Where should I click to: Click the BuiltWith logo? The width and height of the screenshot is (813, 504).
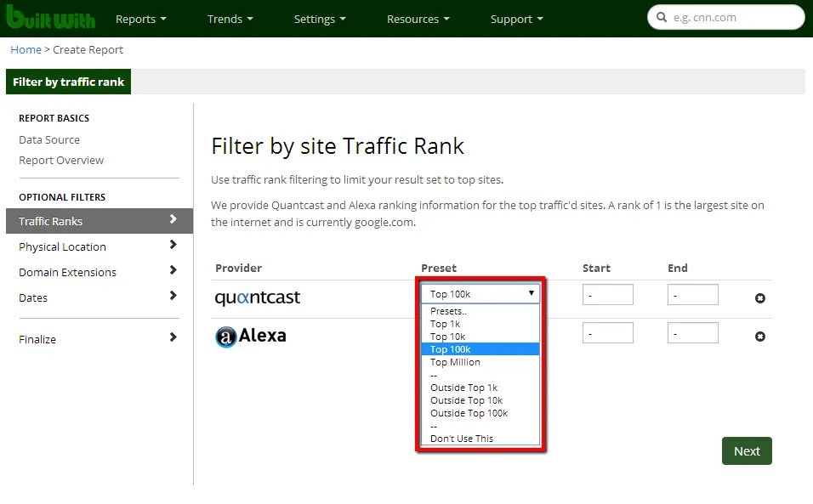tap(49, 18)
